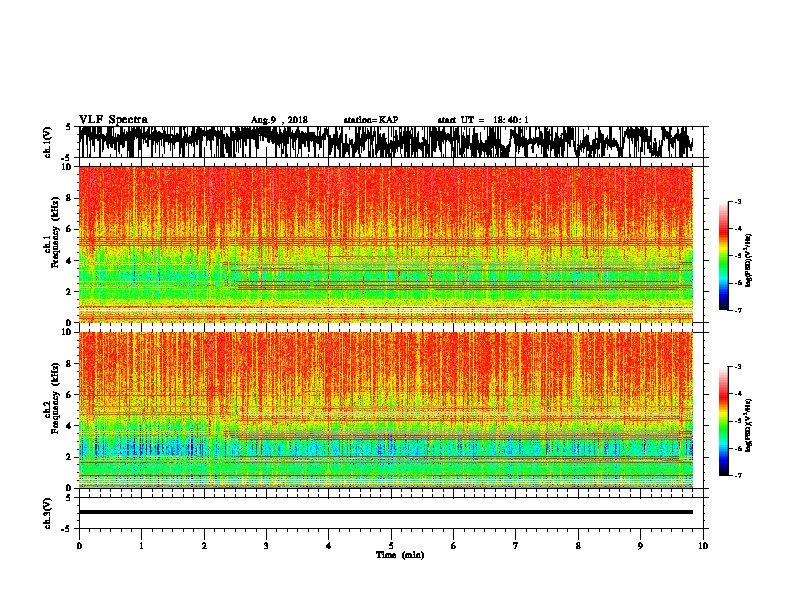The height and width of the screenshot is (612, 792).
Task: Click the ch.1 color bar log(PSD) unit label
Action: (x=749, y=261)
